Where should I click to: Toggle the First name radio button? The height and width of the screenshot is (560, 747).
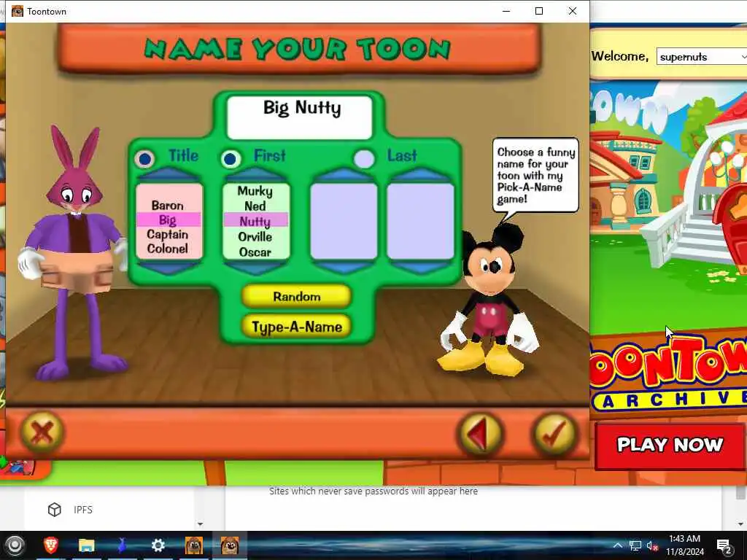click(x=231, y=158)
